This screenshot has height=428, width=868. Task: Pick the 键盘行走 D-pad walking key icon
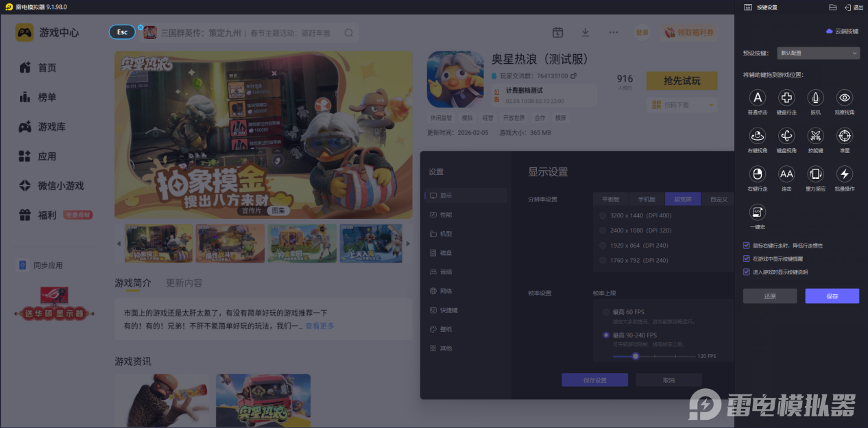(x=786, y=97)
